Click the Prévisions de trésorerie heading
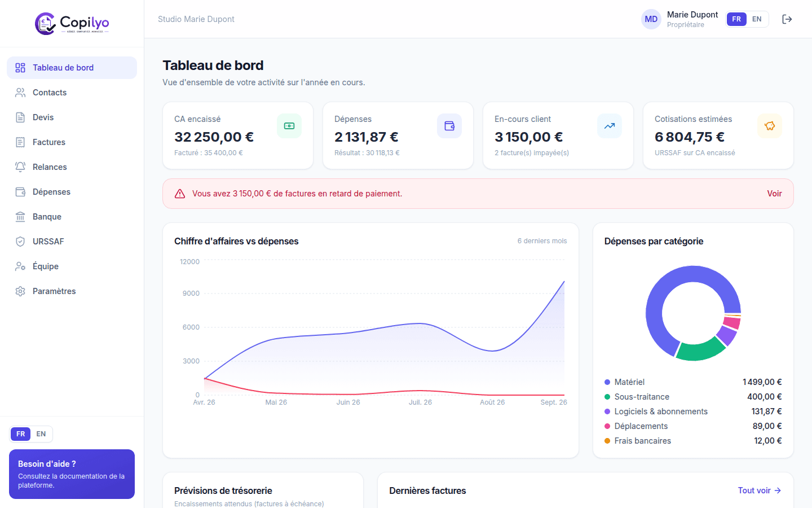This screenshot has width=812, height=508. 223,491
